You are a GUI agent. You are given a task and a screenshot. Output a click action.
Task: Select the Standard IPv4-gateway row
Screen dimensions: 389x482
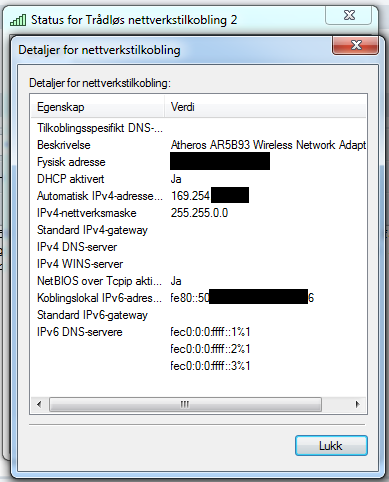pos(199,230)
